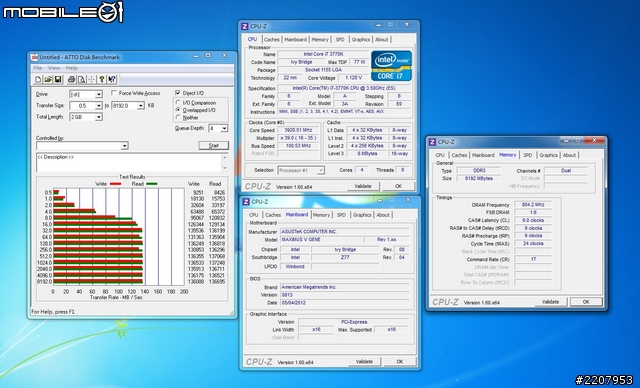Open the Help menu in ATTO

pos(71,68)
